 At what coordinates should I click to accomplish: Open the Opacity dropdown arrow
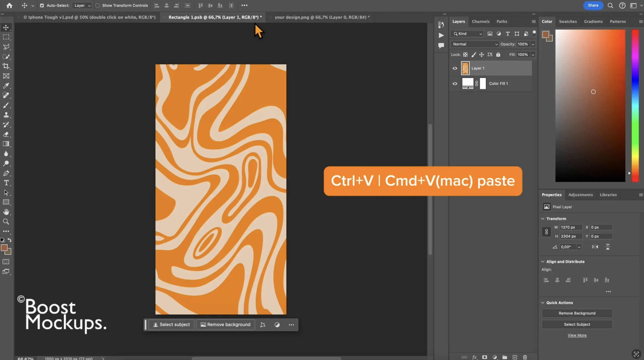pos(533,44)
